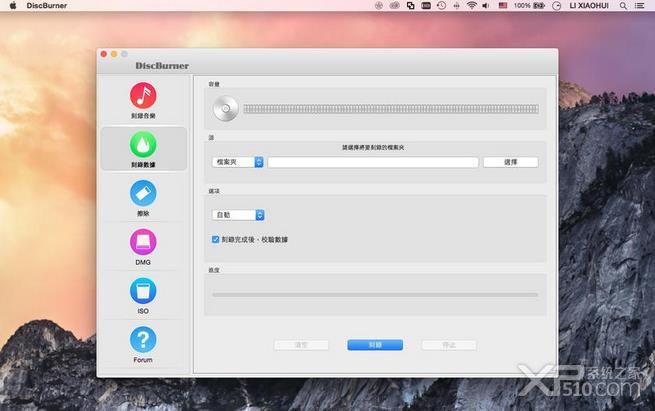This screenshot has width=655, height=411.
Task: Open the clock menu bar icon
Action: (556, 6)
